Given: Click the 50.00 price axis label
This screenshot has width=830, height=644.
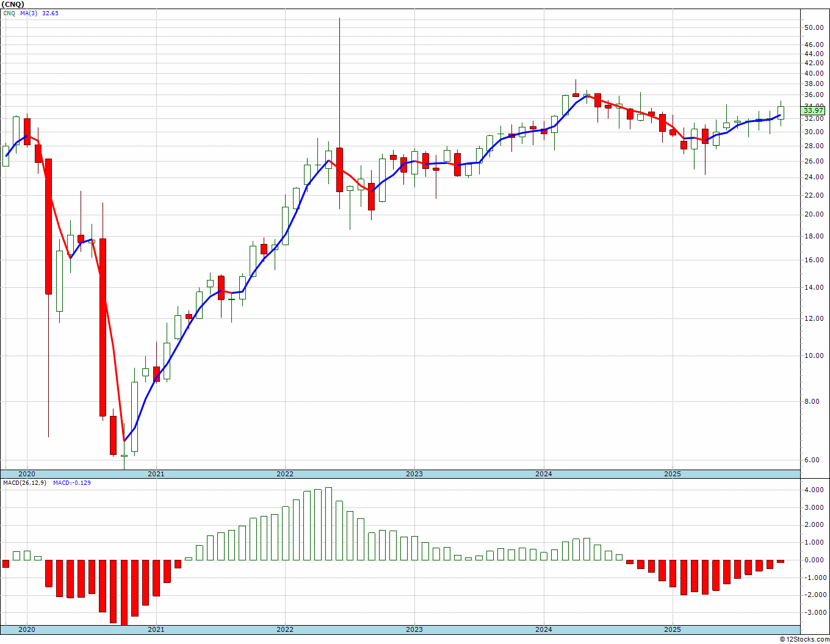Looking at the screenshot, I should (x=814, y=27).
